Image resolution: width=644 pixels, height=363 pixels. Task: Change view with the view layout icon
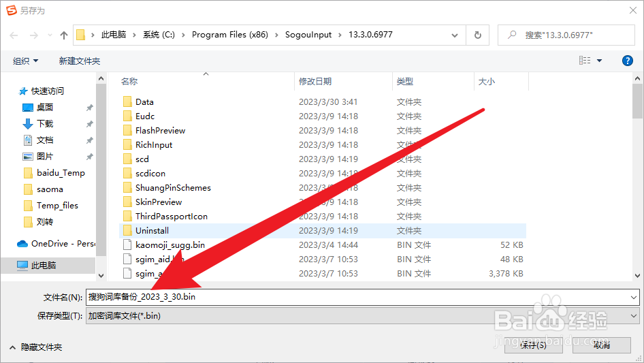(585, 61)
